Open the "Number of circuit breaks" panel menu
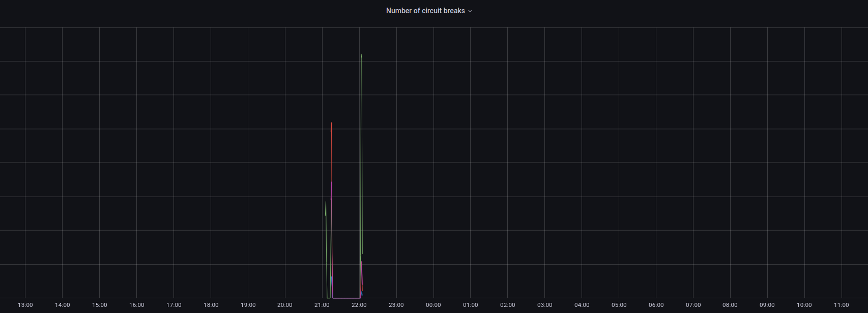Screen dimensions: 868x313 pos(425,11)
